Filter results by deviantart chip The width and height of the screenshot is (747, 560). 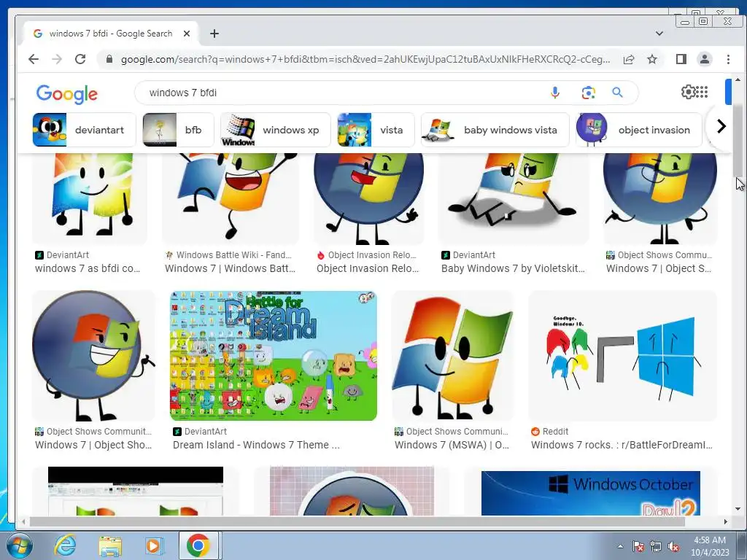(84, 130)
